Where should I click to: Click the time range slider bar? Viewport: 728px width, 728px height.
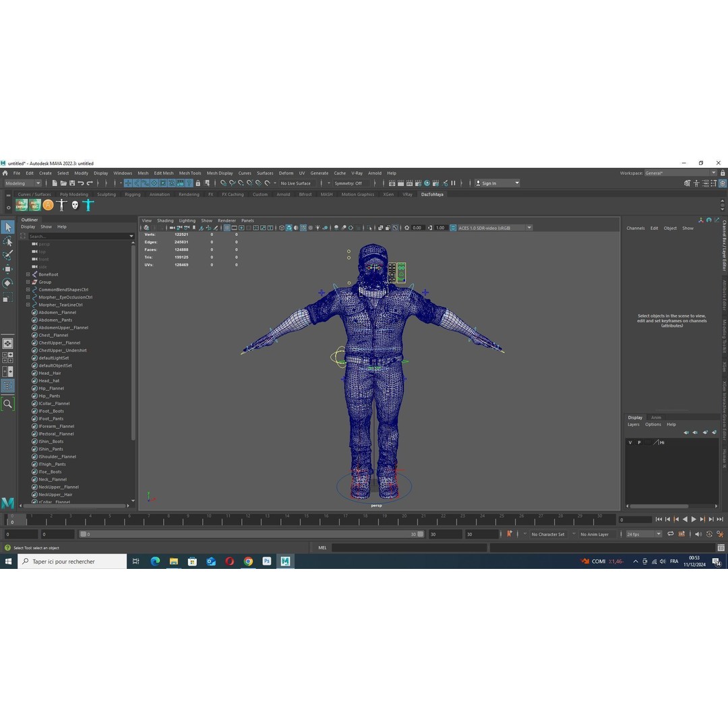point(251,535)
